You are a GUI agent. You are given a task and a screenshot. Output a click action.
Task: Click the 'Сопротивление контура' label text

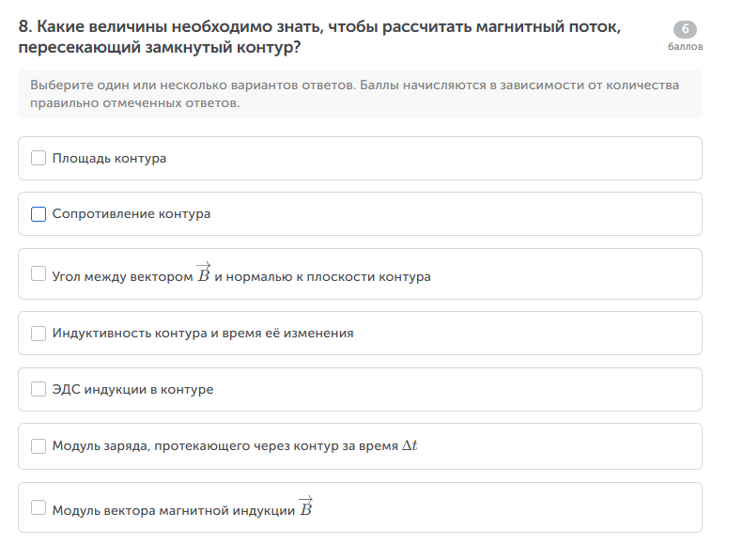pyautogui.click(x=132, y=214)
